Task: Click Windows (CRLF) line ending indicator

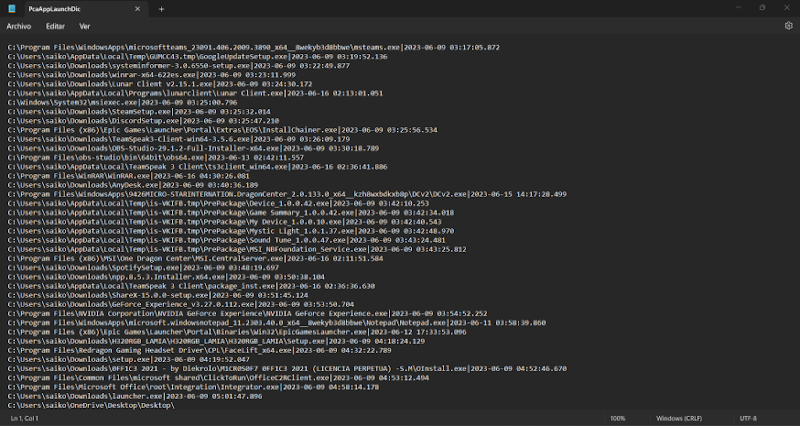Action: click(679, 418)
